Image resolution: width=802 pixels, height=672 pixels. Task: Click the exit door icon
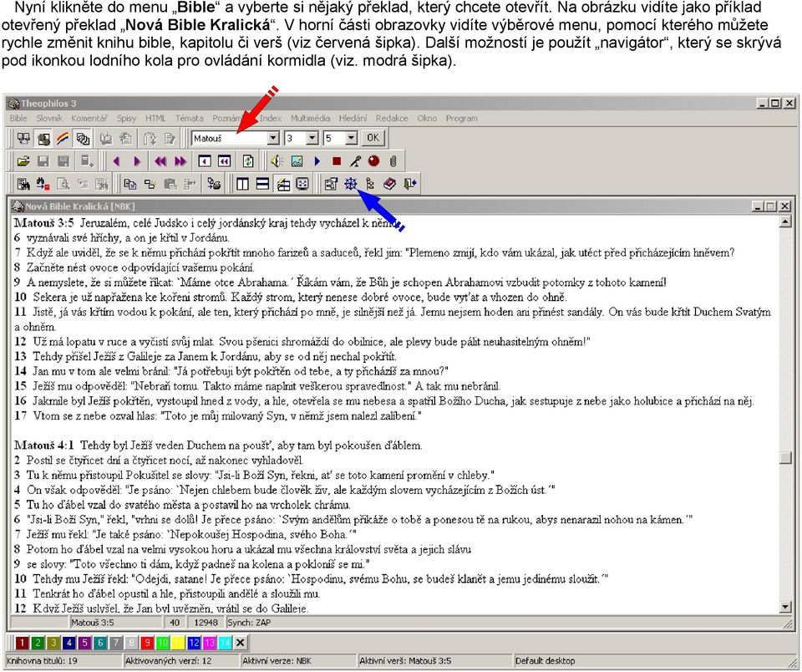pos(409,184)
